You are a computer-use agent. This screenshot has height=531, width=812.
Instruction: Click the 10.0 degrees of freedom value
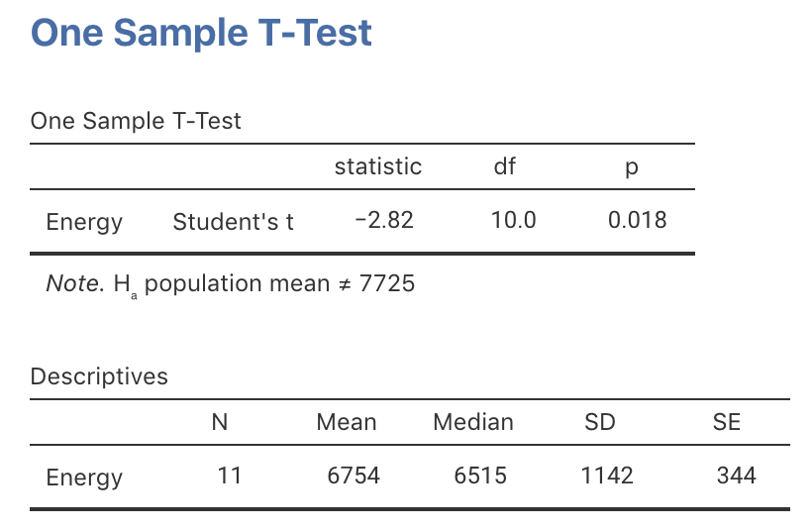pyautogui.click(x=513, y=220)
